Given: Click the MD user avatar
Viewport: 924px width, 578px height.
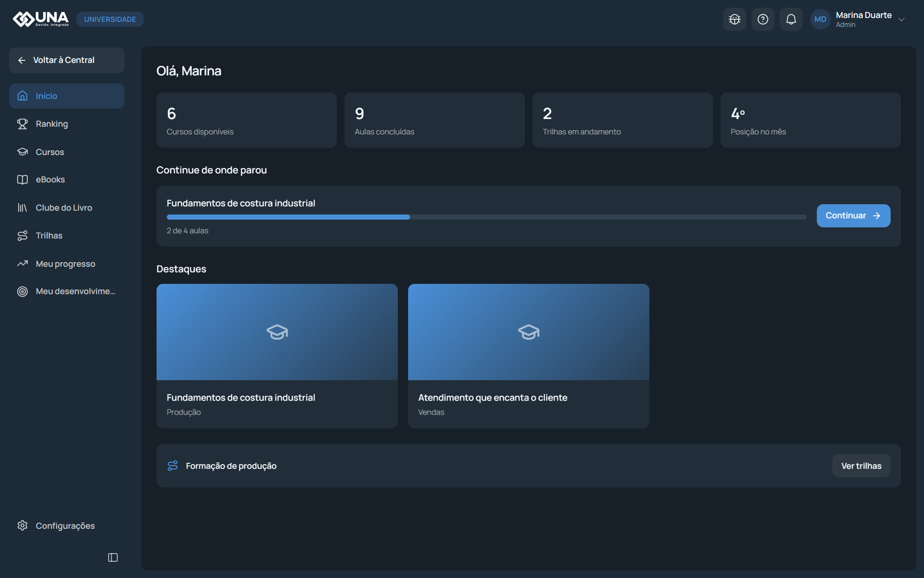Looking at the screenshot, I should tap(820, 19).
